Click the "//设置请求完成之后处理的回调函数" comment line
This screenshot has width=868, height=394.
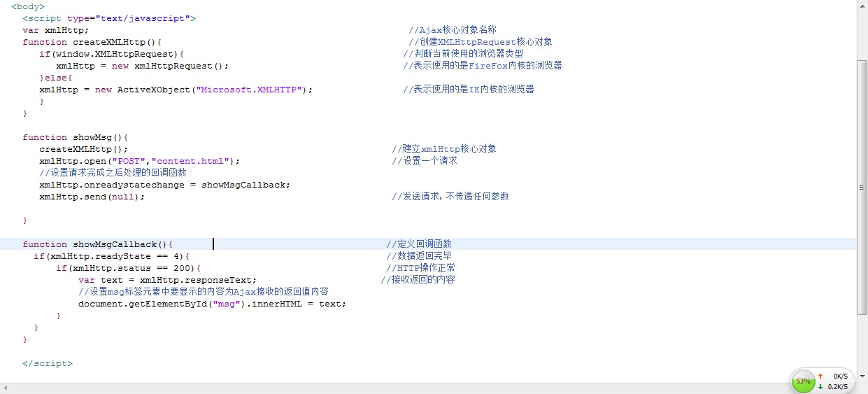pyautogui.click(x=113, y=172)
